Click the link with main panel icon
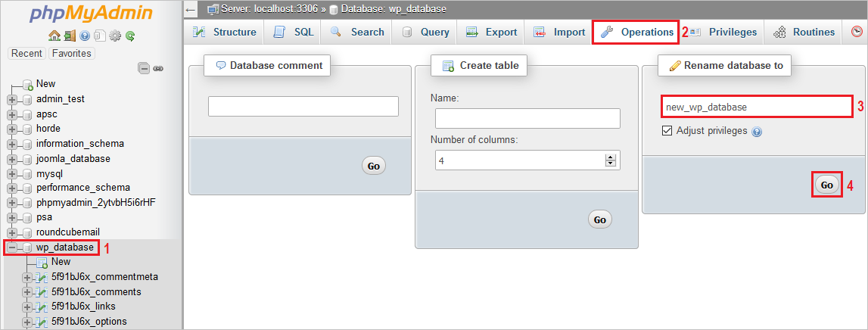 [x=158, y=68]
